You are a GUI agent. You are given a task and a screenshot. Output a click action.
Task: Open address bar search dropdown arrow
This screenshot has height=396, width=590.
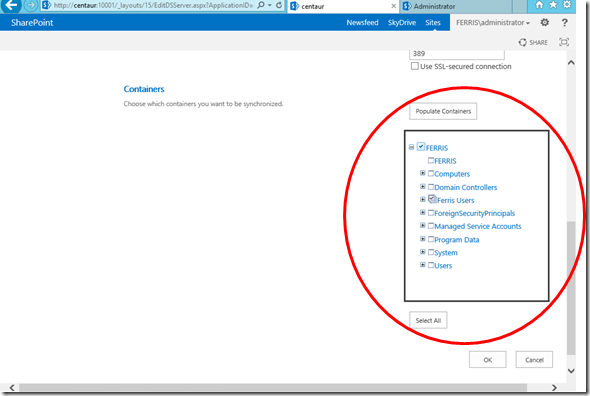pyautogui.click(x=269, y=5)
